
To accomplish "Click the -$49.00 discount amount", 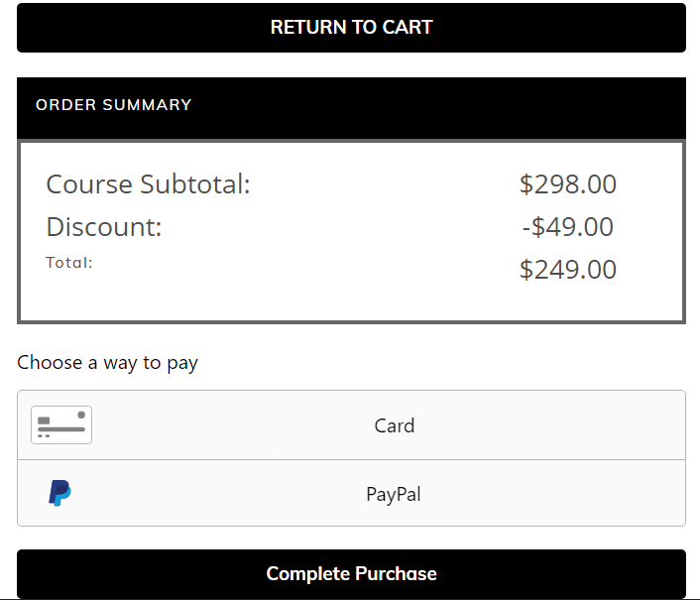I will click(x=568, y=227).
